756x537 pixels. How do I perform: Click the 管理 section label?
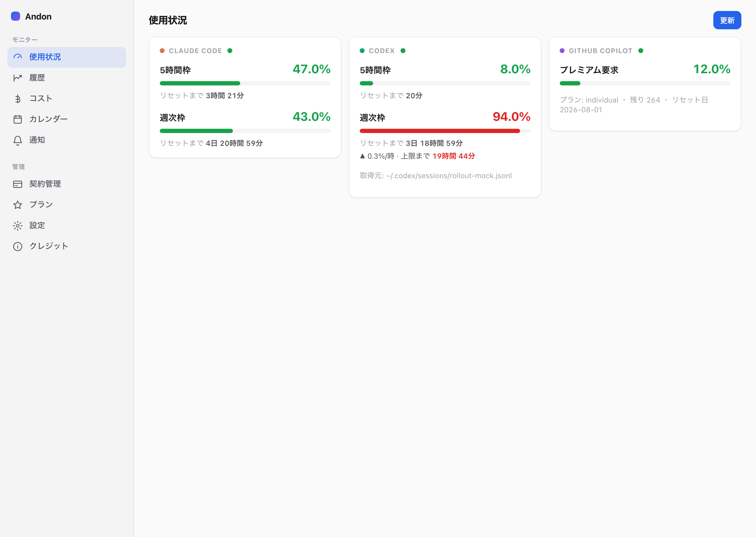(x=19, y=167)
